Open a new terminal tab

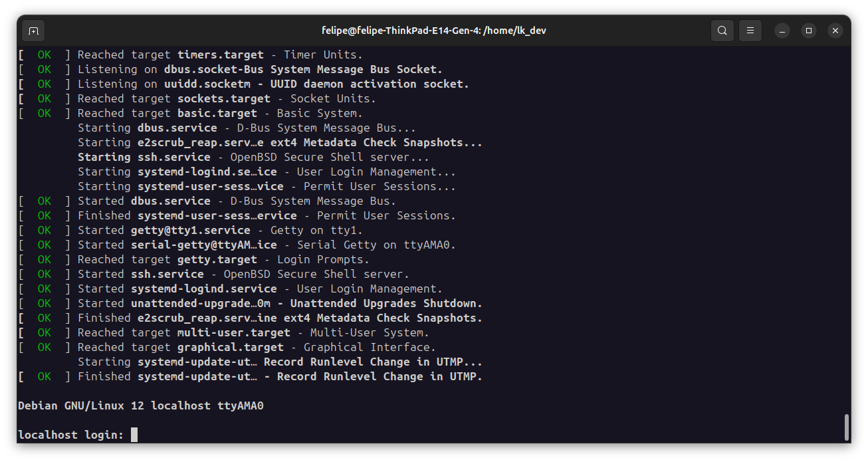(32, 31)
